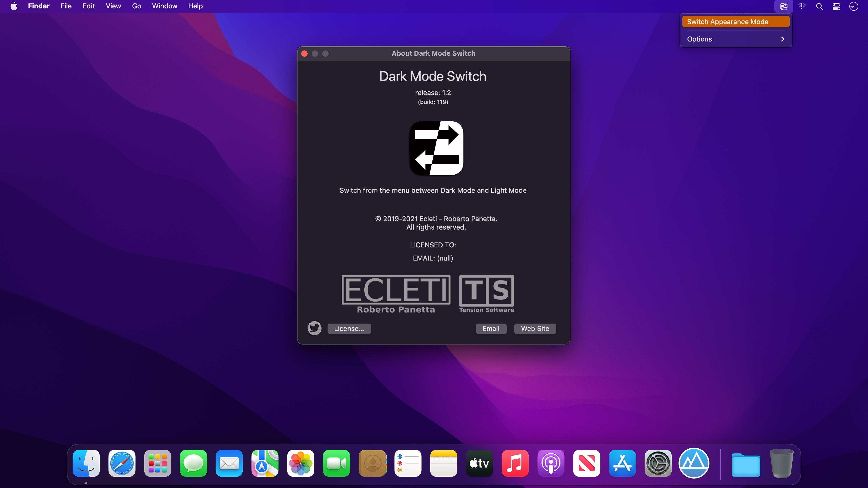
Task: Start FaceTime from the Dock
Action: 336,463
